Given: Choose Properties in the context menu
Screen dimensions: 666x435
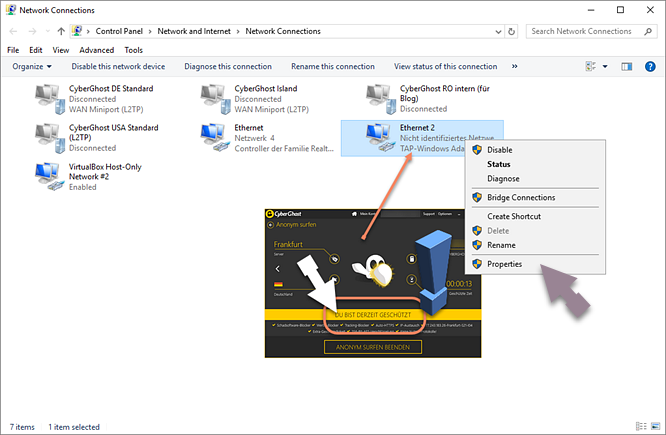Looking at the screenshot, I should coord(535,264).
